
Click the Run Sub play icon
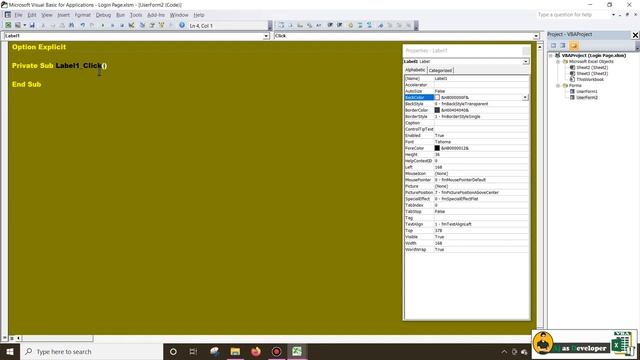pyautogui.click(x=102, y=25)
